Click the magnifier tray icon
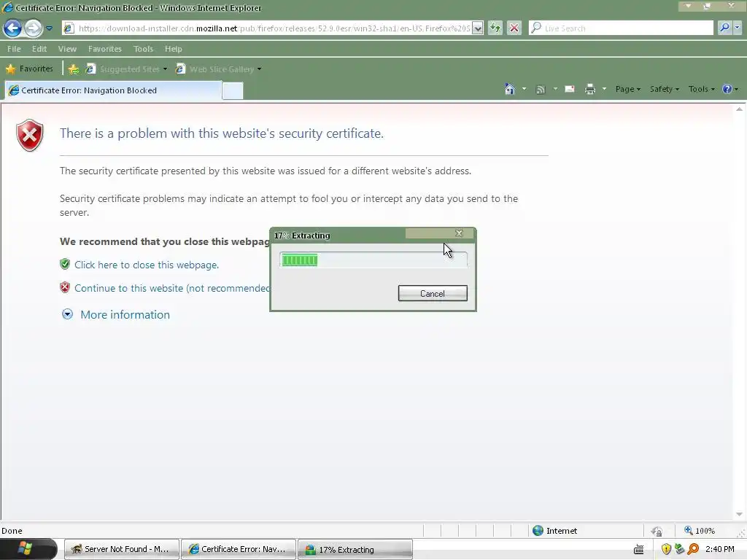 click(693, 550)
